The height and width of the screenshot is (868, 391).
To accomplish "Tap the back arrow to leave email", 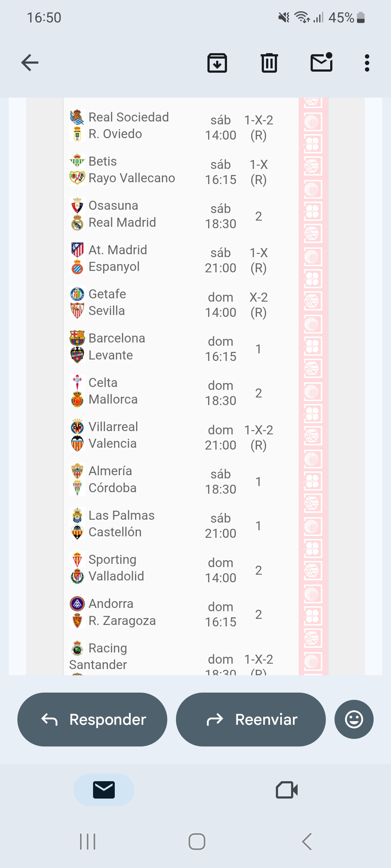I will point(30,63).
